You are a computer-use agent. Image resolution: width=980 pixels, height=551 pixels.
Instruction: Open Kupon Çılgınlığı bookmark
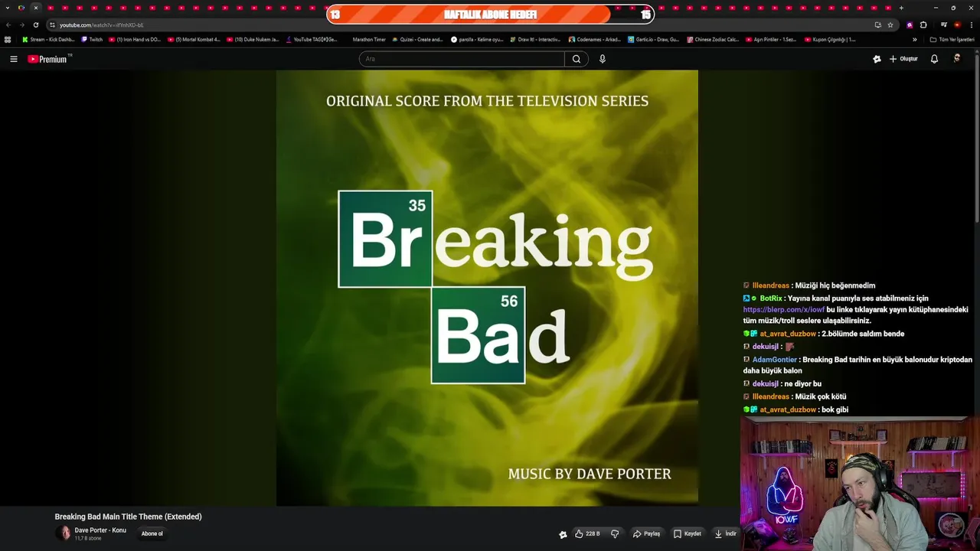[830, 40]
